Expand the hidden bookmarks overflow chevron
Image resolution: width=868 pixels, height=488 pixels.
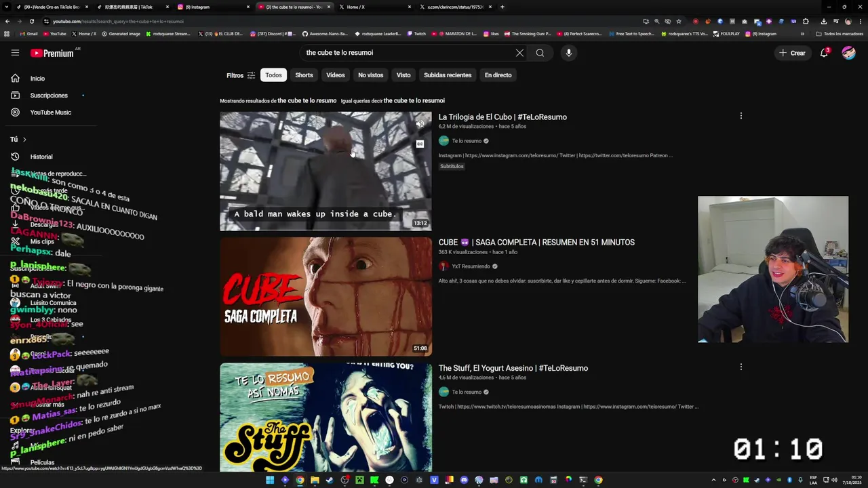(x=802, y=33)
